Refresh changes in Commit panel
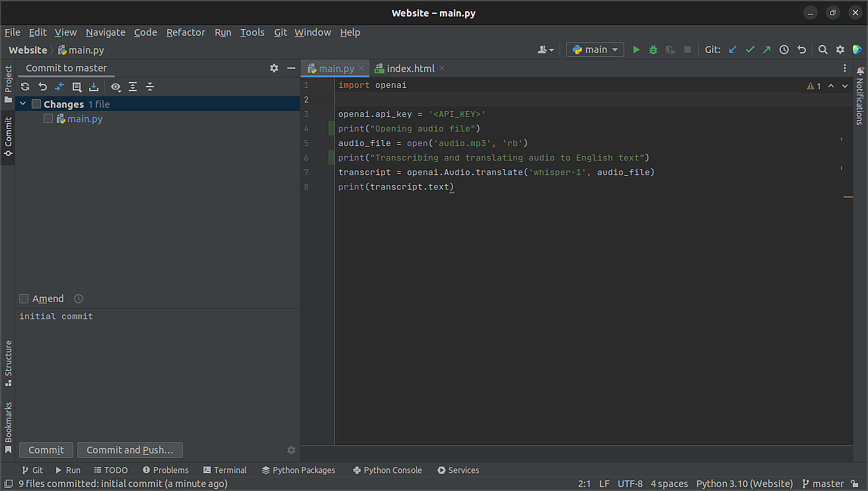The width and height of the screenshot is (868, 491). 25,87
